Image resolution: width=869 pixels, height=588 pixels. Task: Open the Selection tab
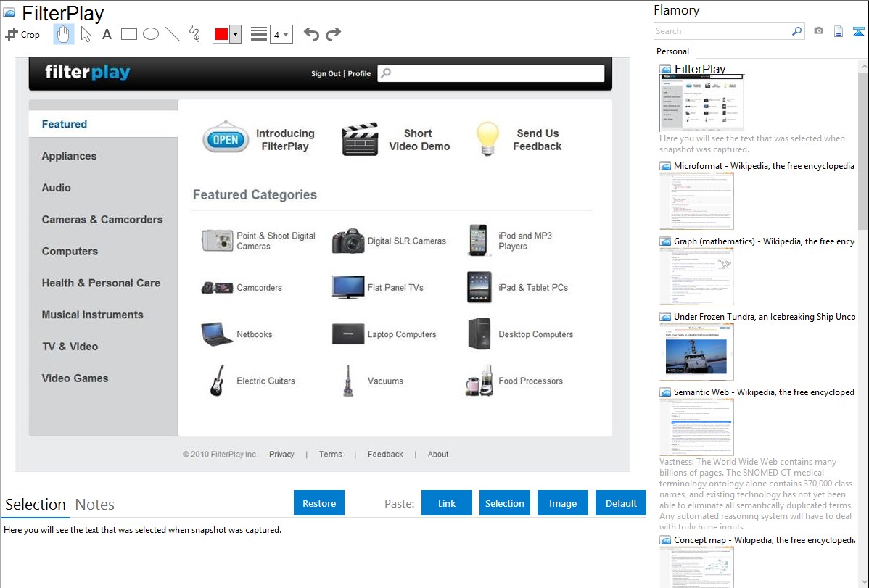click(x=36, y=505)
